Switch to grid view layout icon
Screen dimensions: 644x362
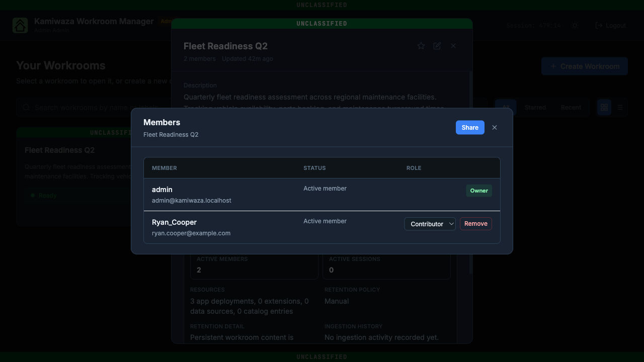click(604, 108)
